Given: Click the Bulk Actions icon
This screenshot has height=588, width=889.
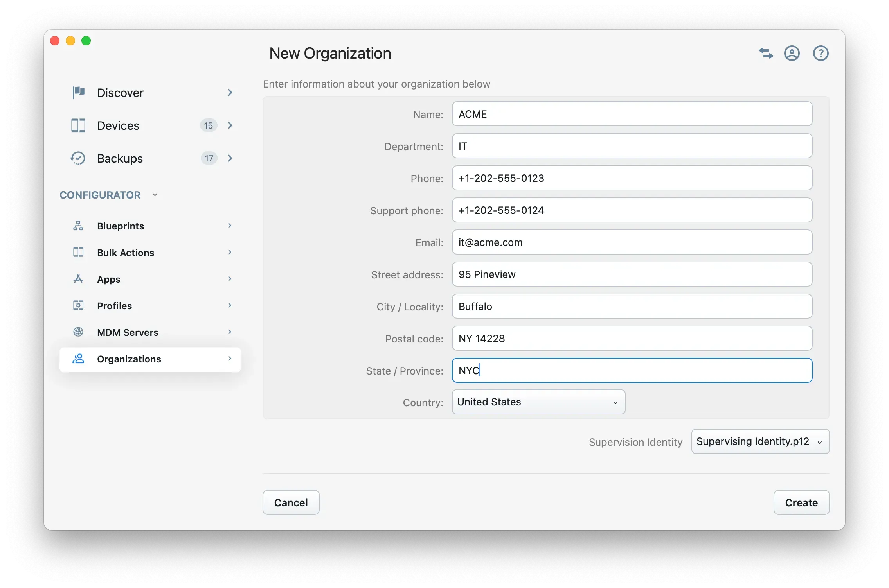Looking at the screenshot, I should click(x=78, y=252).
